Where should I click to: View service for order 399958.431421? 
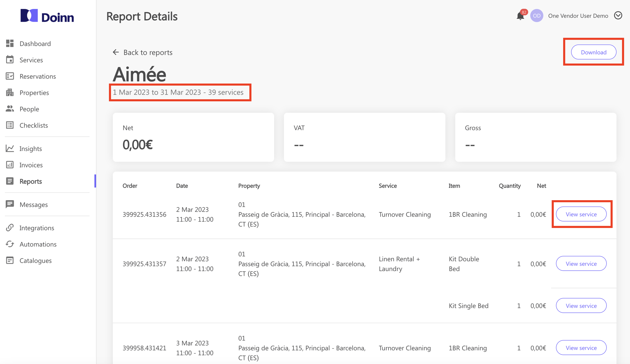coord(581,348)
